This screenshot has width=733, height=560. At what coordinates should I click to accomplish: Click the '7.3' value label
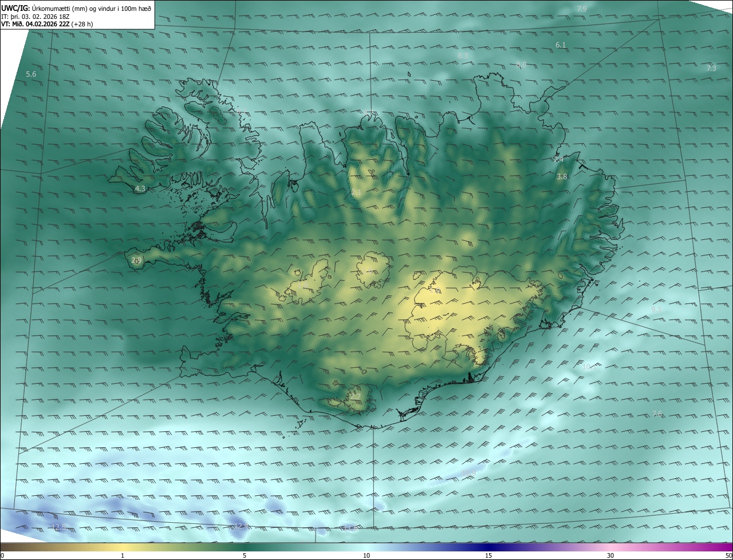pos(711,68)
